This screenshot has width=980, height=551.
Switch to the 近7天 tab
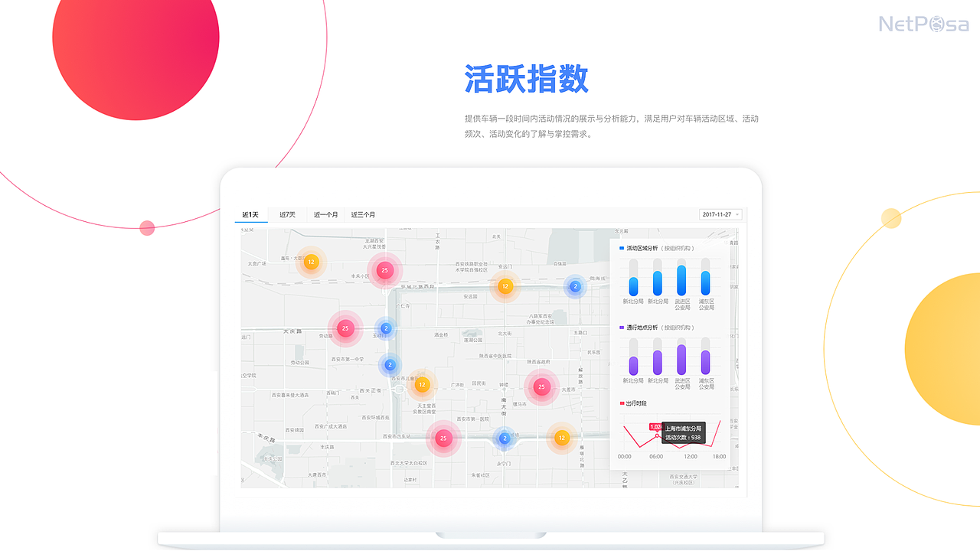(x=287, y=215)
